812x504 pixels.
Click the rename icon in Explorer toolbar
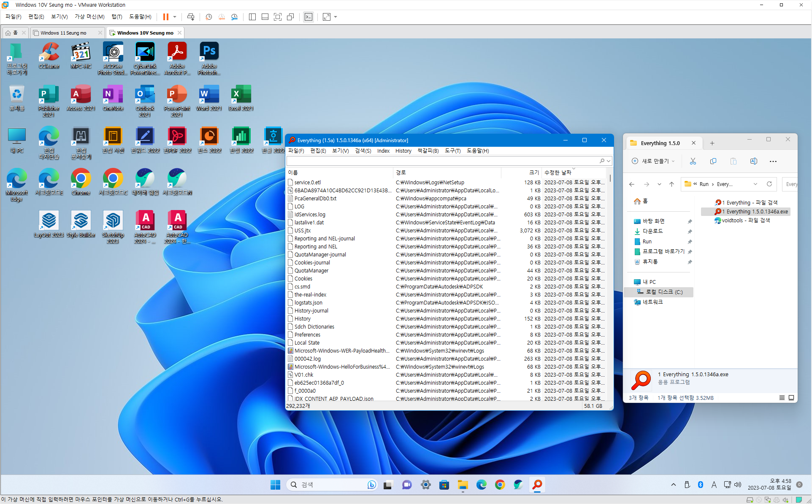(753, 161)
